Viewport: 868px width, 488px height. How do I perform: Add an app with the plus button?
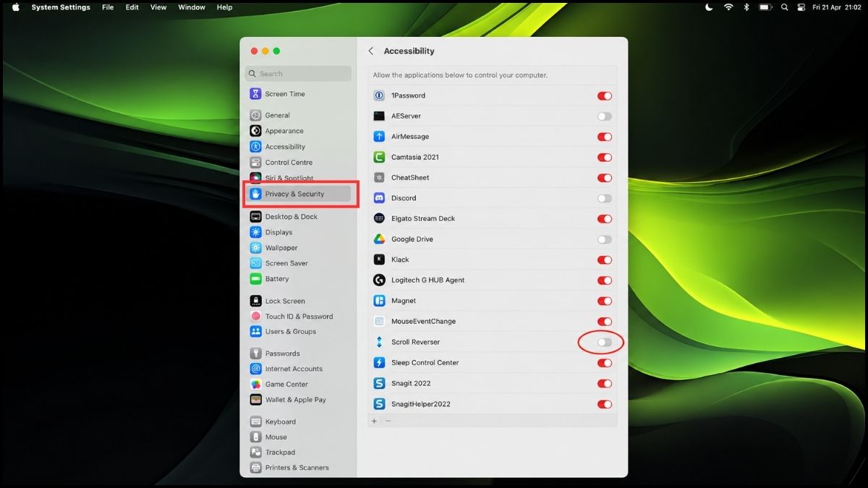tap(375, 421)
